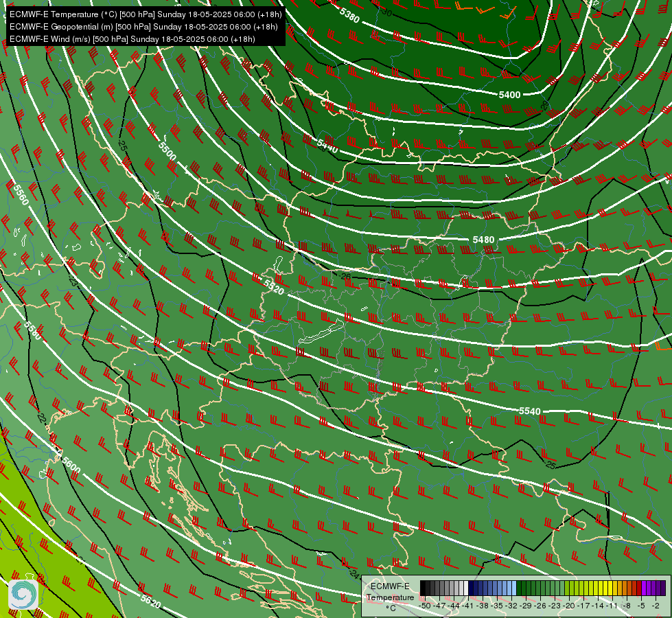Click the 5580 geopotential contour label
Screen dimensions: 672x618
tap(33, 331)
